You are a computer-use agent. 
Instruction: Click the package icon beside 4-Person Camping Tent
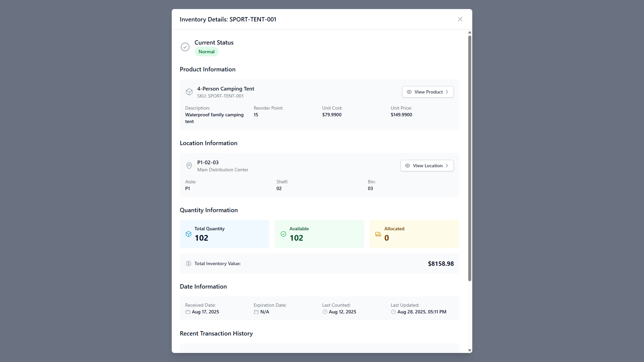pyautogui.click(x=189, y=92)
